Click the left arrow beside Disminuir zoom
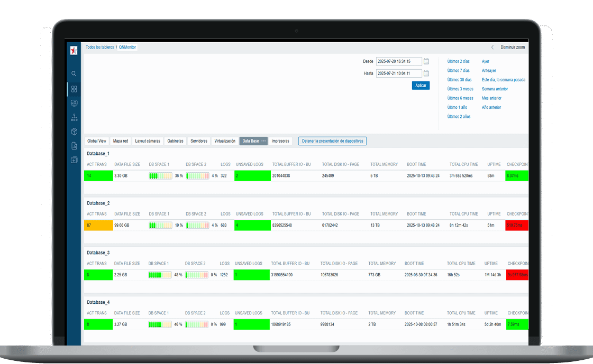Viewport: 593px width, 364px height. coord(492,47)
